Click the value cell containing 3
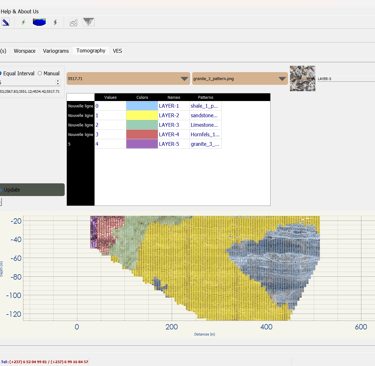375x366 pixels. pyautogui.click(x=110, y=134)
